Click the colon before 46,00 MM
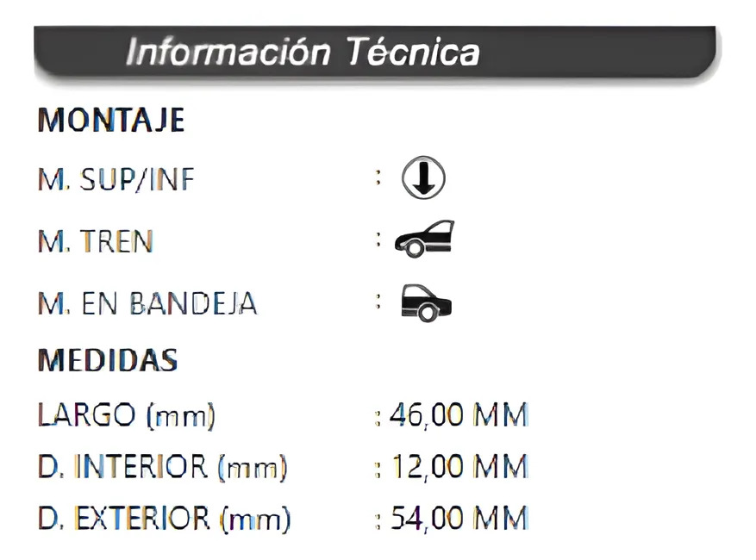 point(378,417)
